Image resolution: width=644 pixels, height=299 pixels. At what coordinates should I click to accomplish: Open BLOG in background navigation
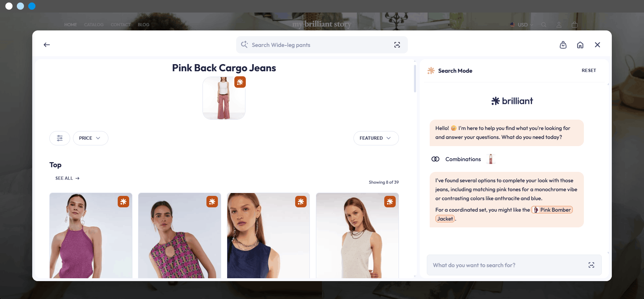pos(143,25)
